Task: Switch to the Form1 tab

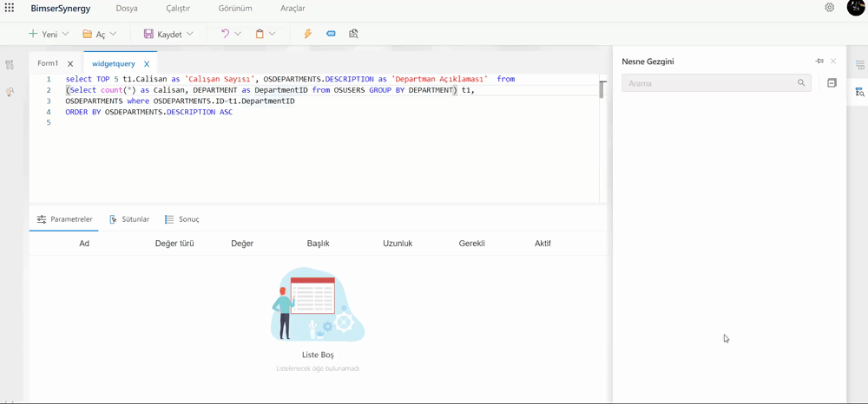Action: 48,63
